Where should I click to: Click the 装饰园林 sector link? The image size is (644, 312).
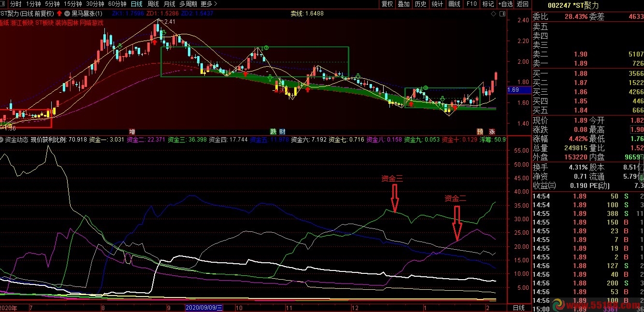[67, 23]
